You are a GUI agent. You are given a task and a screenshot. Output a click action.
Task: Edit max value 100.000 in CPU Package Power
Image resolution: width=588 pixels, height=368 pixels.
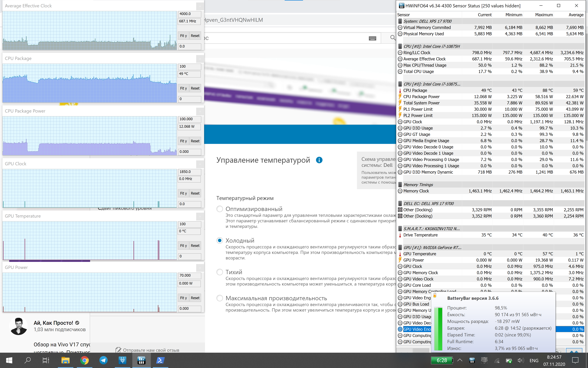click(x=190, y=119)
